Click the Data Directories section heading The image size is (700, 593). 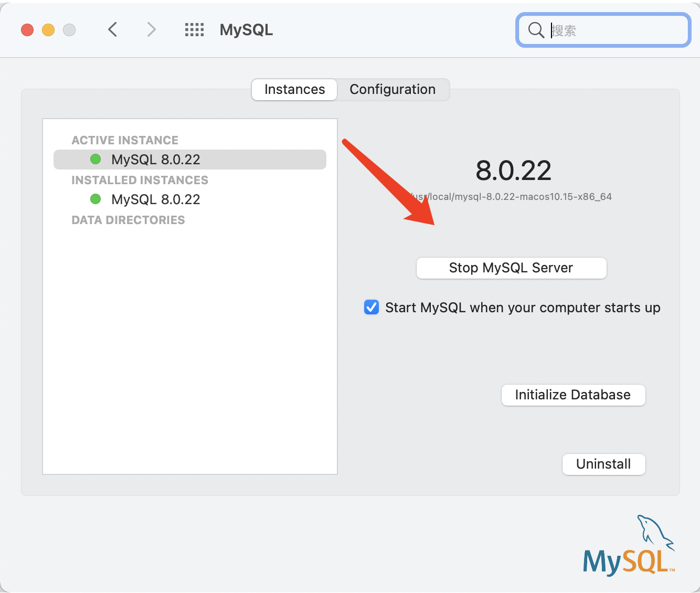point(128,220)
